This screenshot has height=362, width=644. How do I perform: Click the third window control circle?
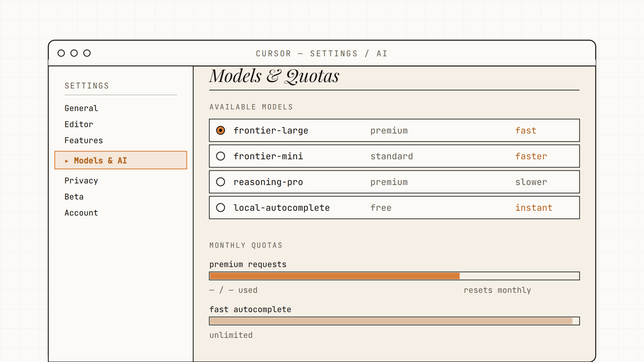tap(87, 53)
